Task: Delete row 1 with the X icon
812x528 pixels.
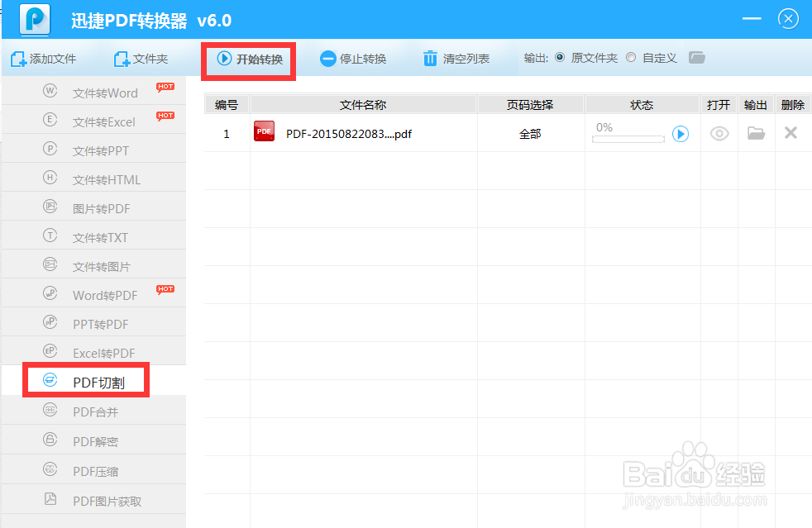Action: click(x=791, y=133)
